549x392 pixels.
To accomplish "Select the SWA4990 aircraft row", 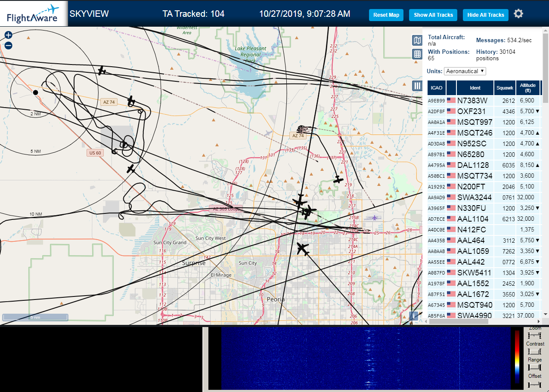I will tap(485, 315).
